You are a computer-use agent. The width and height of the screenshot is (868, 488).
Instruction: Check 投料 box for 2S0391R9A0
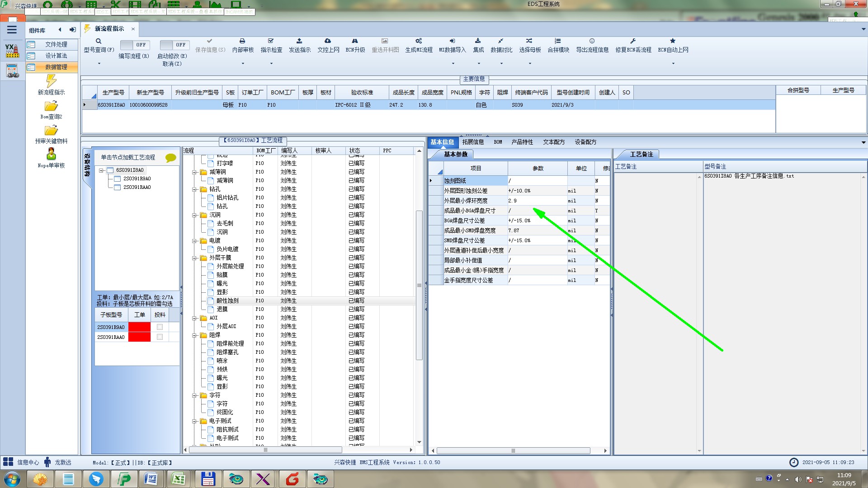coord(160,327)
